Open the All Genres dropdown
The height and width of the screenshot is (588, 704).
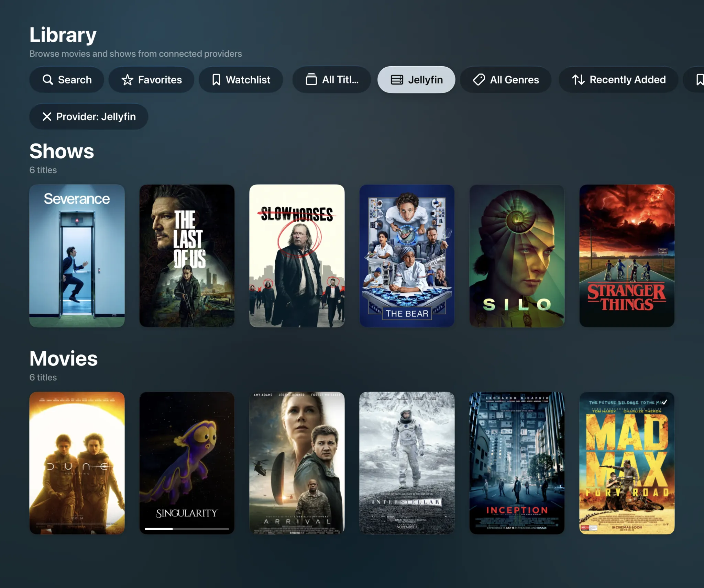(506, 80)
